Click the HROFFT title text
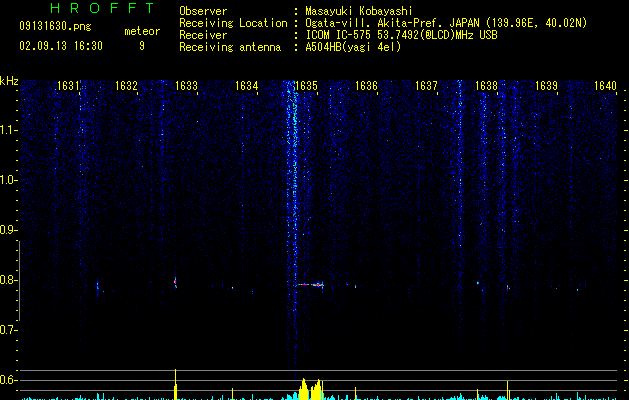Screen dimensions: 629x400 pos(102,8)
